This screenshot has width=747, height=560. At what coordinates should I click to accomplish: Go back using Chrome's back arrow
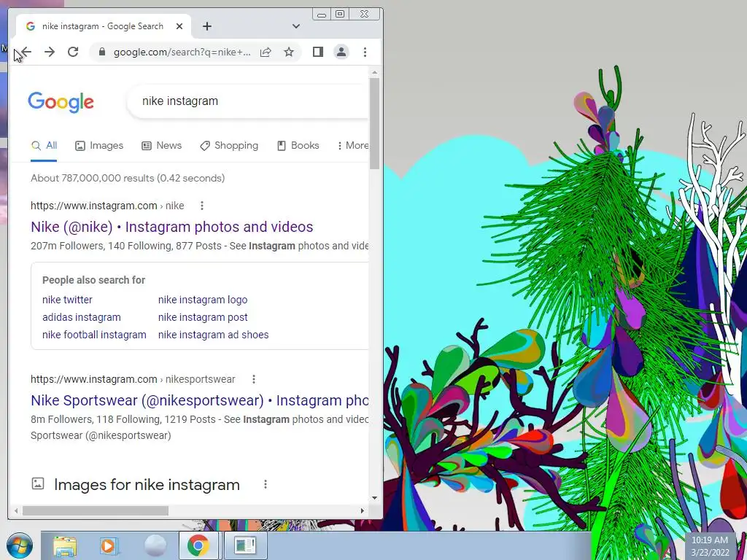(26, 52)
